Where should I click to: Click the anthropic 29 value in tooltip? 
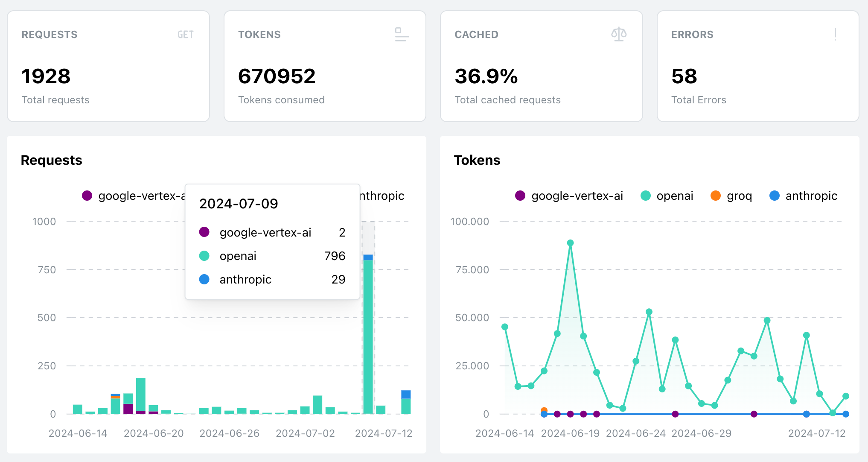point(338,279)
